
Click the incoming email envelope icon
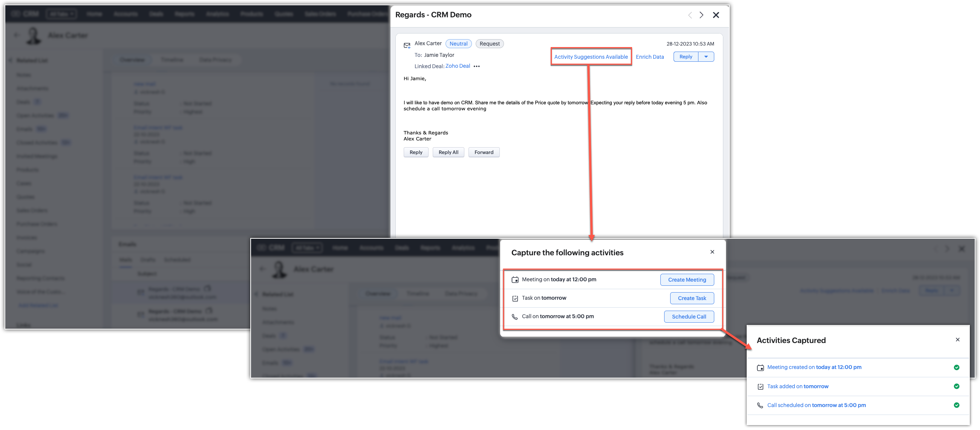pyautogui.click(x=407, y=46)
